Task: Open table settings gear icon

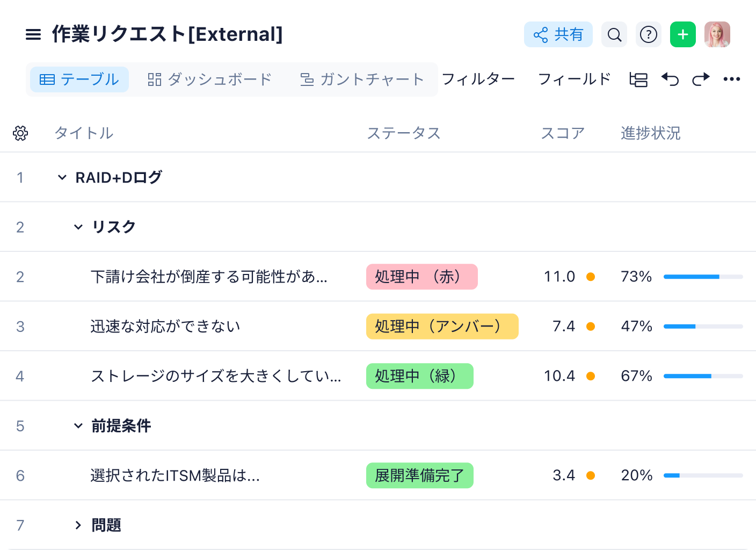Action: pyautogui.click(x=20, y=133)
